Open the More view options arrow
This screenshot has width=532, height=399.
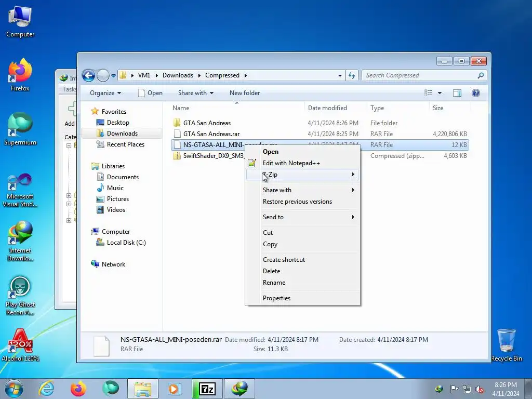click(x=440, y=93)
